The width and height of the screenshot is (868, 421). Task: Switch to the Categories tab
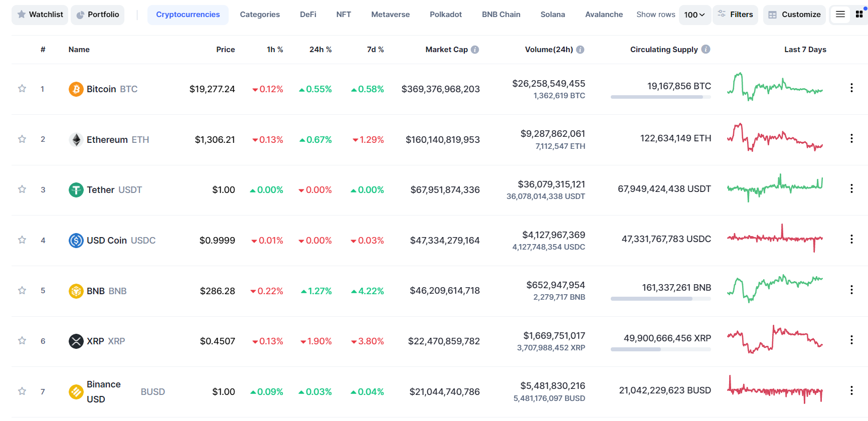(260, 15)
